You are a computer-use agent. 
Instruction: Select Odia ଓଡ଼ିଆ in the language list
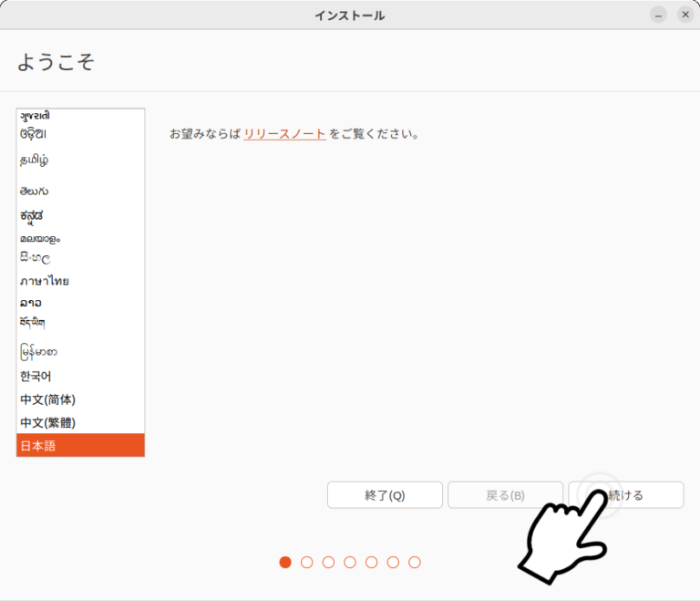pyautogui.click(x=80, y=133)
